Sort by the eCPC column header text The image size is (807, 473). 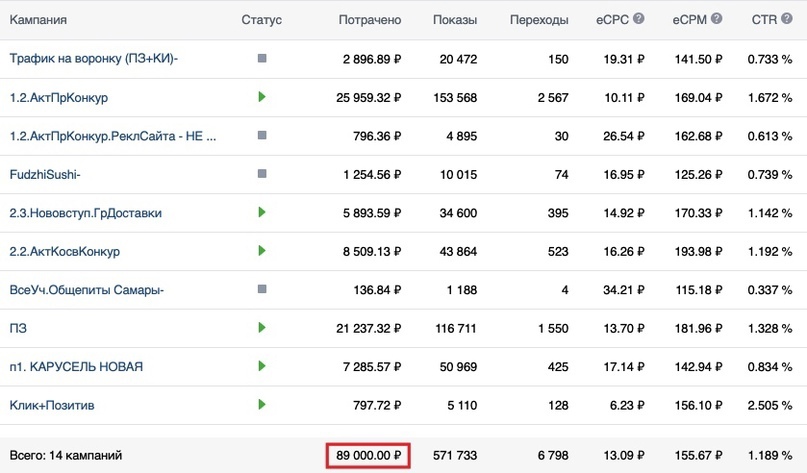612,20
